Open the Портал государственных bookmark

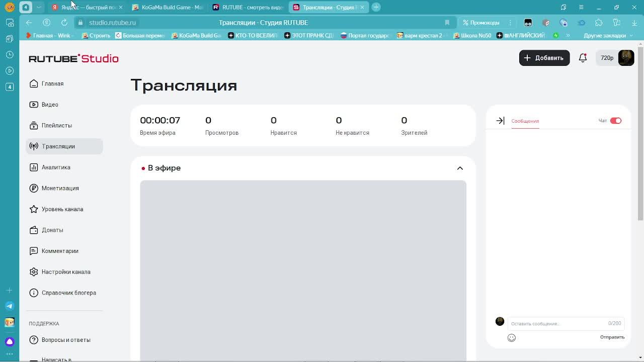(x=366, y=36)
